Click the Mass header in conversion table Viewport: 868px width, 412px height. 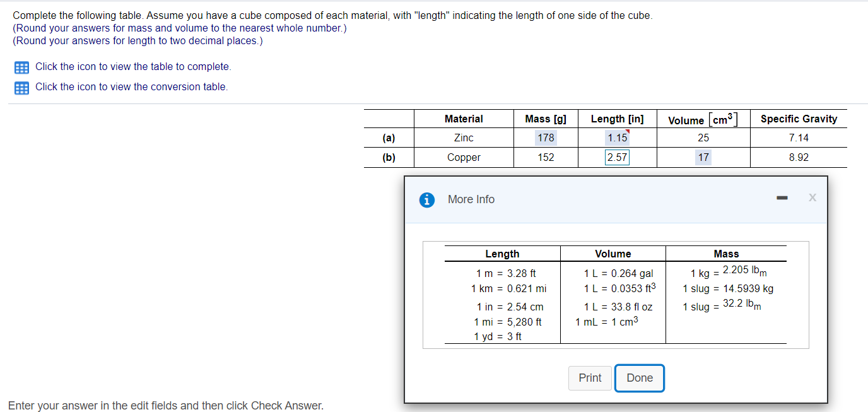pyautogui.click(x=726, y=254)
